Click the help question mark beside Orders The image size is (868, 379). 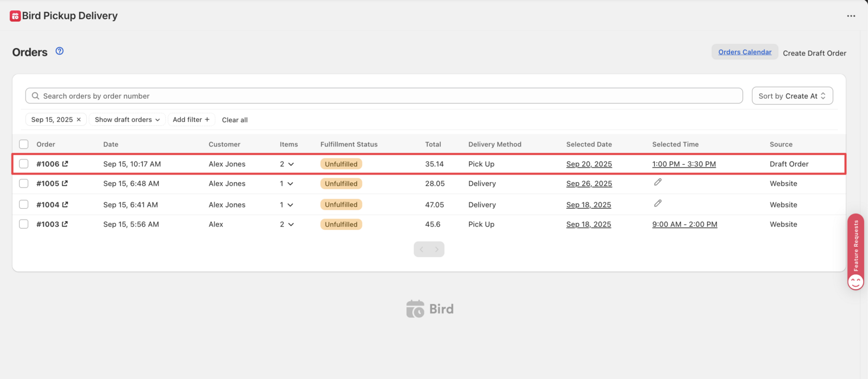click(60, 51)
